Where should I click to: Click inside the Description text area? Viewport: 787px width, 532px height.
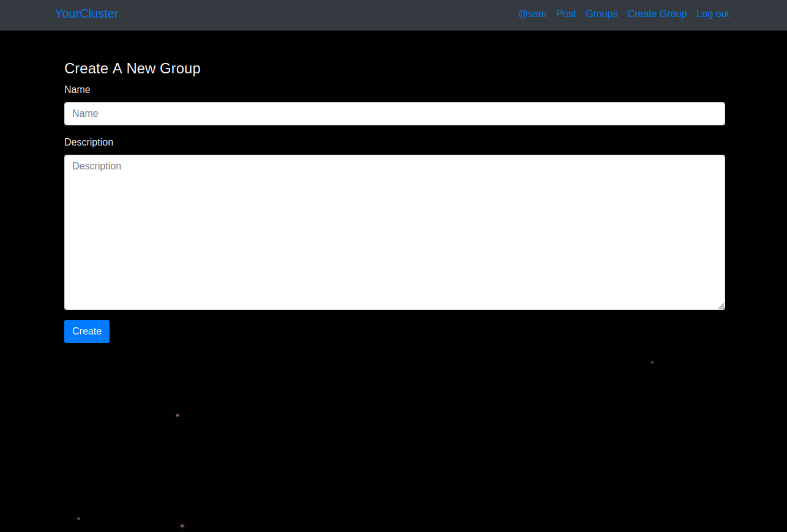click(394, 231)
